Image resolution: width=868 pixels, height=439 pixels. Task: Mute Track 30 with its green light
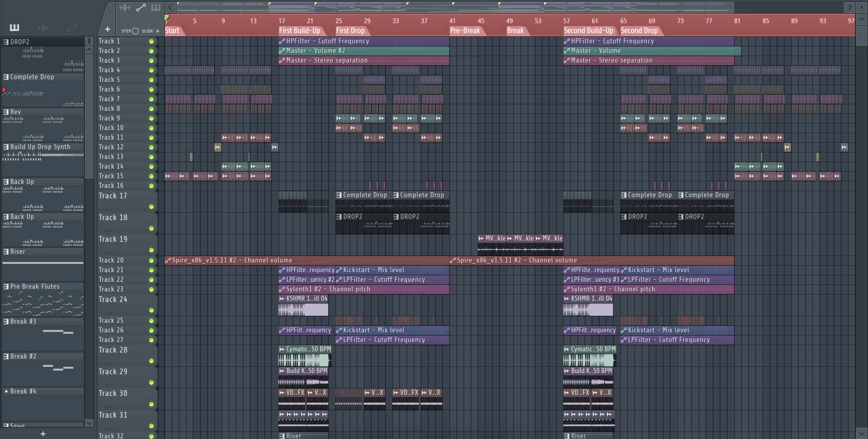pyautogui.click(x=151, y=404)
